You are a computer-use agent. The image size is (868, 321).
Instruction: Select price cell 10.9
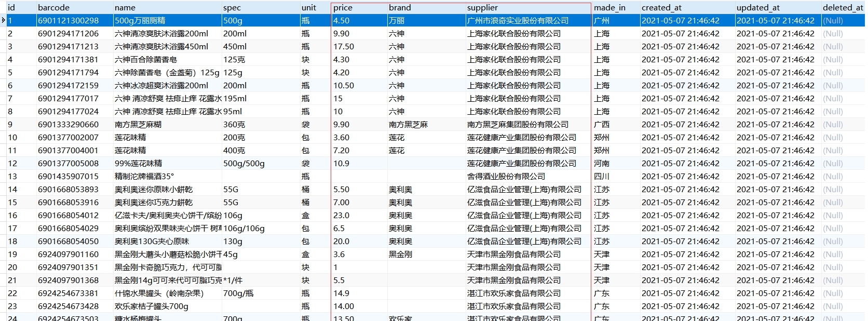(359, 163)
